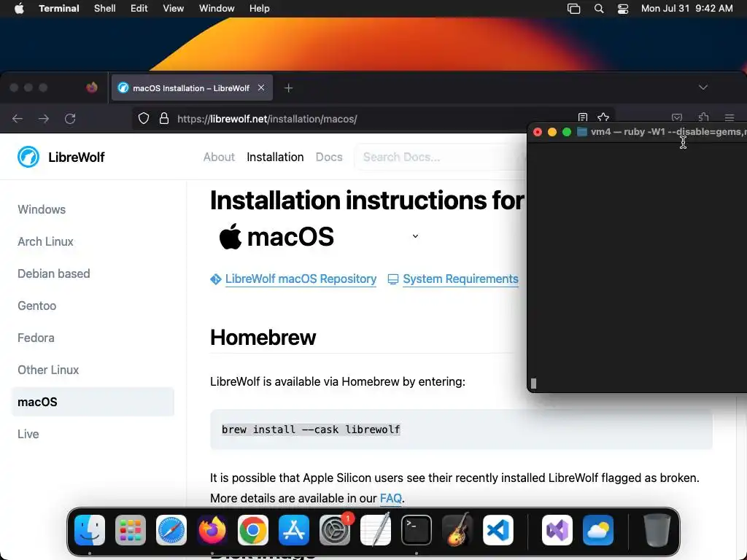Open the Window menu

pos(216,9)
